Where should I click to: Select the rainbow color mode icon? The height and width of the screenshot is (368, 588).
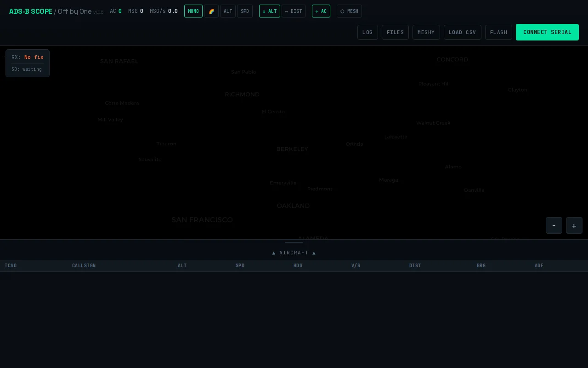click(211, 11)
